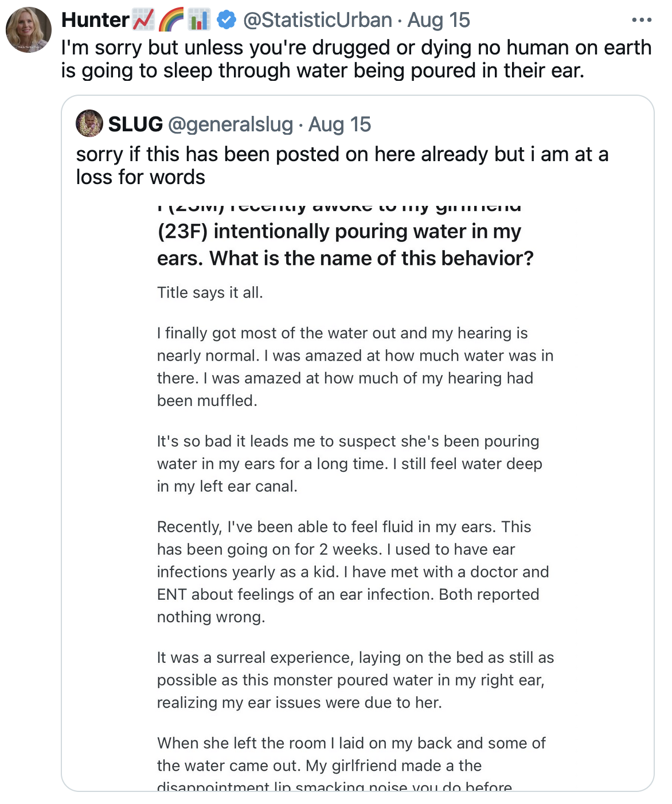This screenshot has height=804, width=672.
Task: Open SLUG's small profile avatar
Action: point(89,124)
